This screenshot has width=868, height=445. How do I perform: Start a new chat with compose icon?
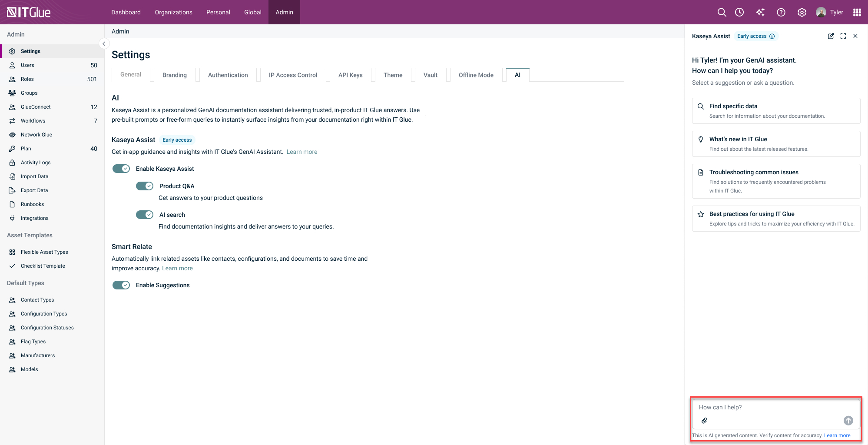click(x=831, y=36)
